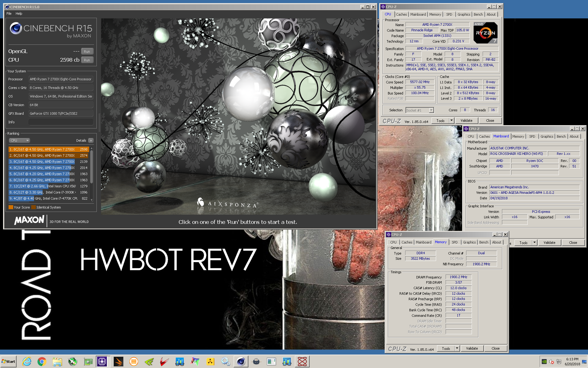Expand ranking Details arrow in Cinebench
The width and height of the screenshot is (588, 368).
[x=91, y=140]
